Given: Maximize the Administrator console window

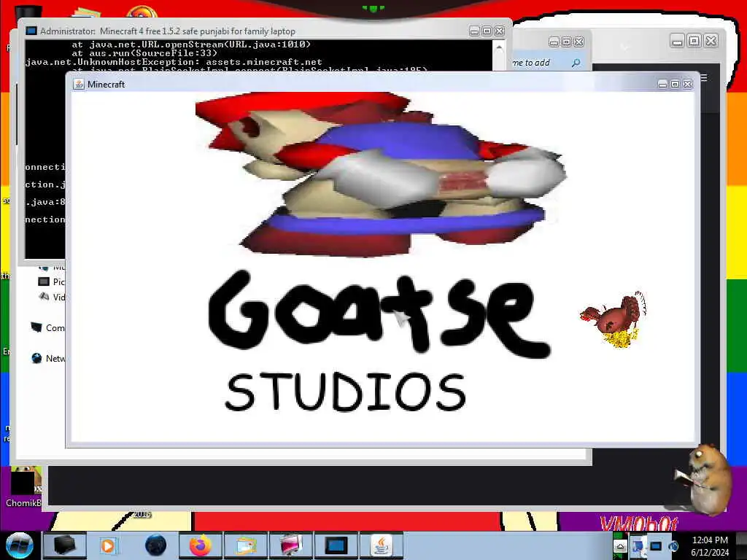Looking at the screenshot, I should (x=487, y=31).
